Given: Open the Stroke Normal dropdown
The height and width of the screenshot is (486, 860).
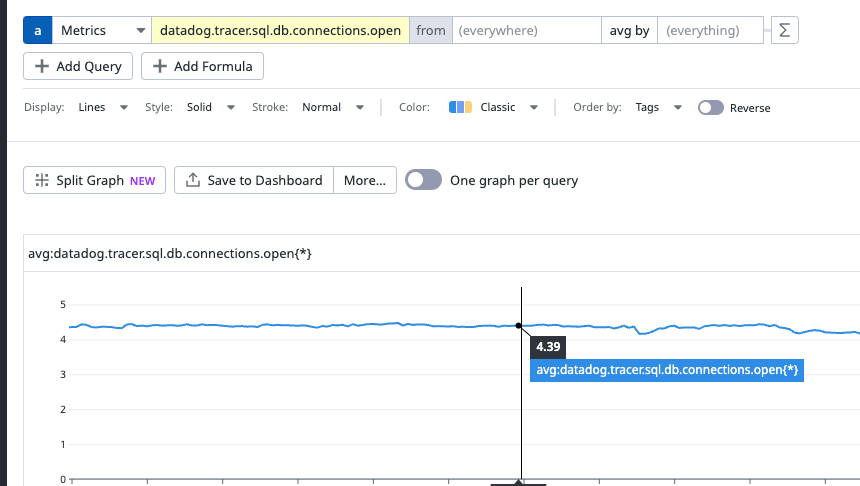Looking at the screenshot, I should (333, 108).
